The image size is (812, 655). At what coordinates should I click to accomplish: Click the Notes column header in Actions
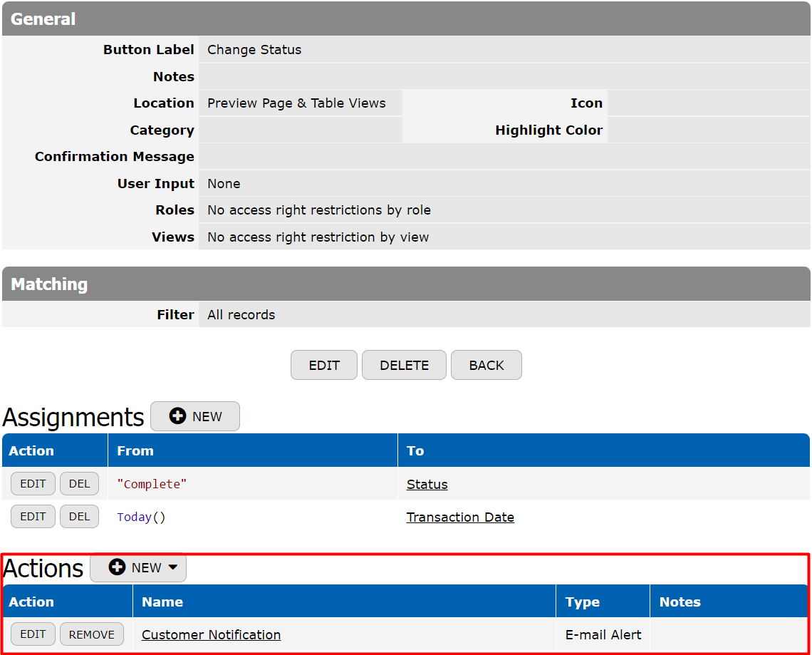tap(680, 602)
